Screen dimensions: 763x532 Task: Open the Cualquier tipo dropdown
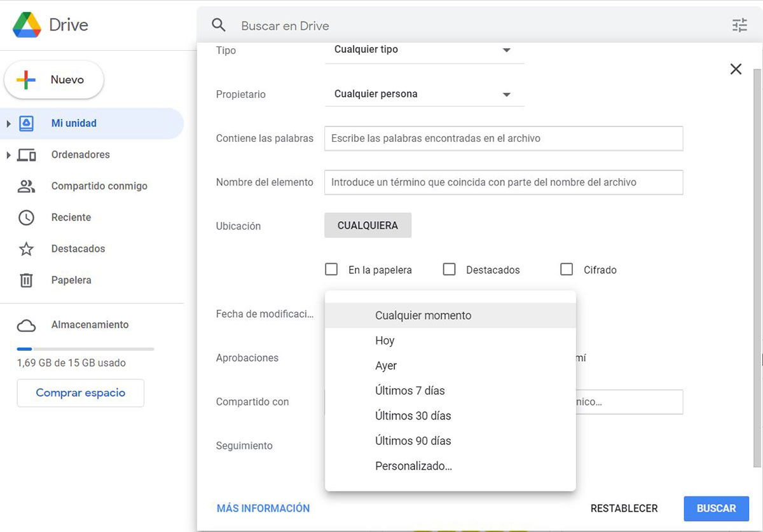click(x=424, y=49)
